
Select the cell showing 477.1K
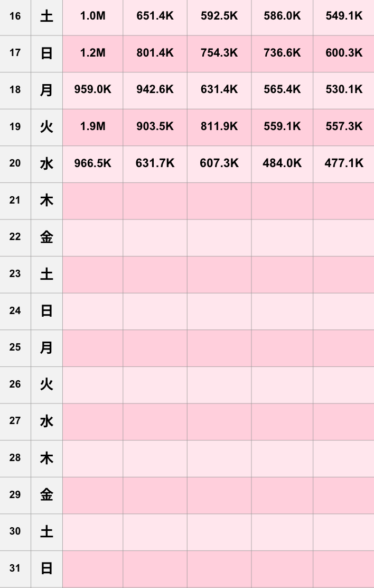coord(344,163)
